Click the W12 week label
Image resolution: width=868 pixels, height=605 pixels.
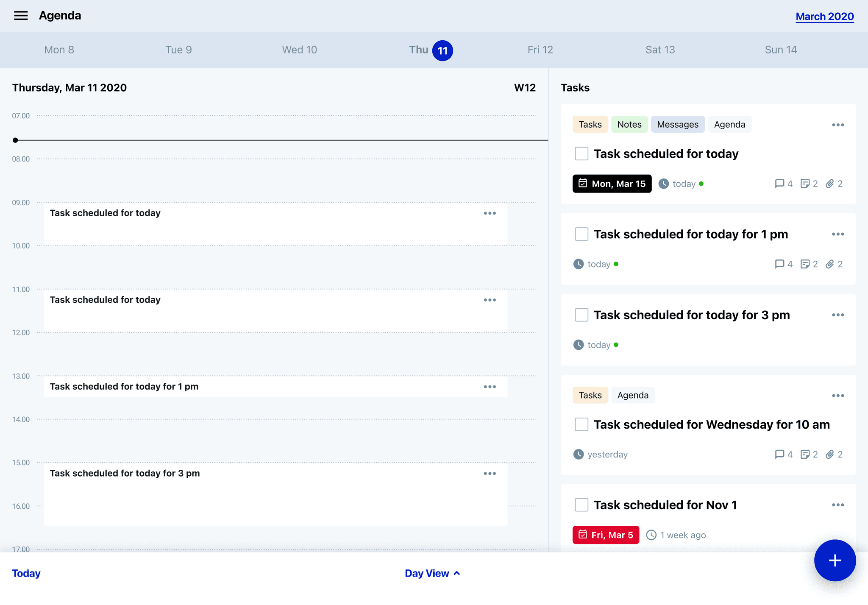pyautogui.click(x=525, y=88)
